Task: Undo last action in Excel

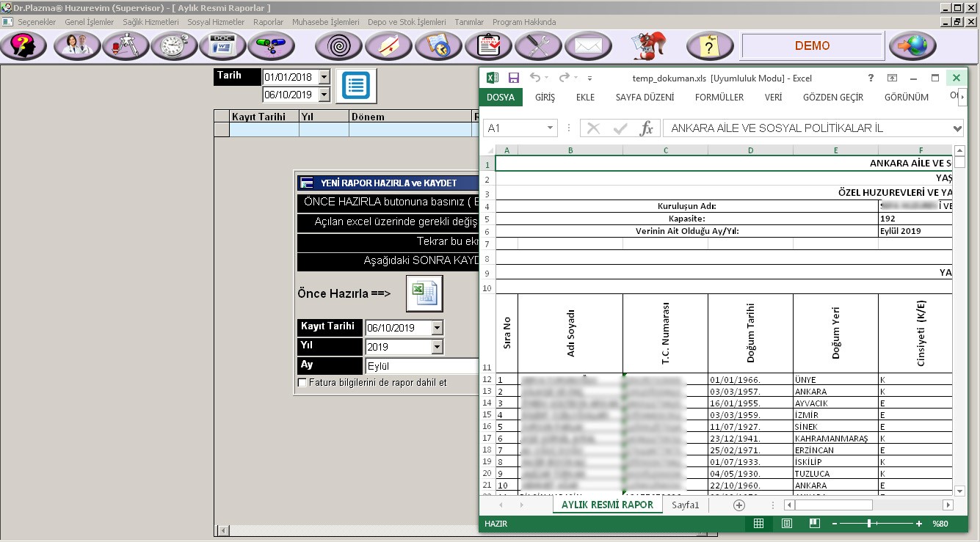Action: (535, 78)
